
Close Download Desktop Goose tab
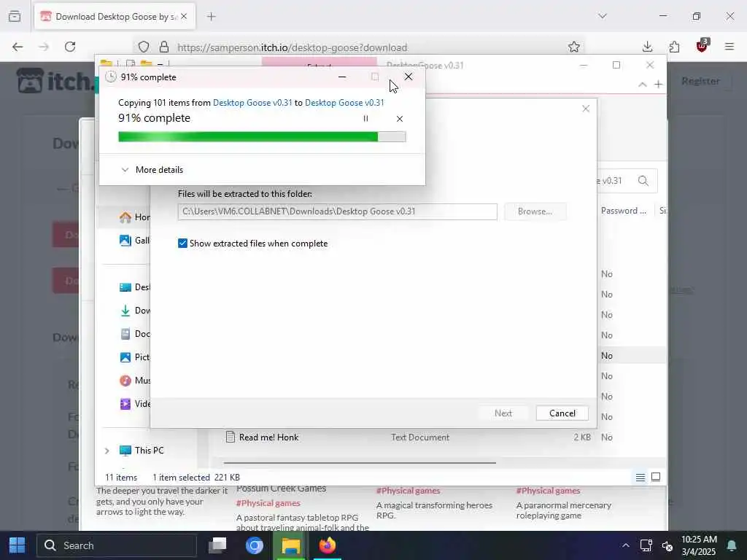point(183,17)
